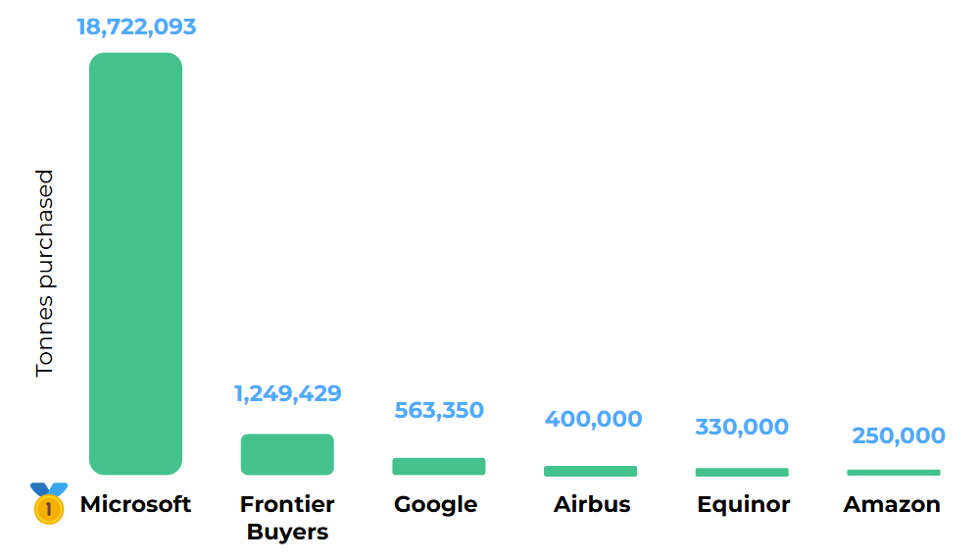
Task: Click the Microsoft category label
Action: click(135, 504)
